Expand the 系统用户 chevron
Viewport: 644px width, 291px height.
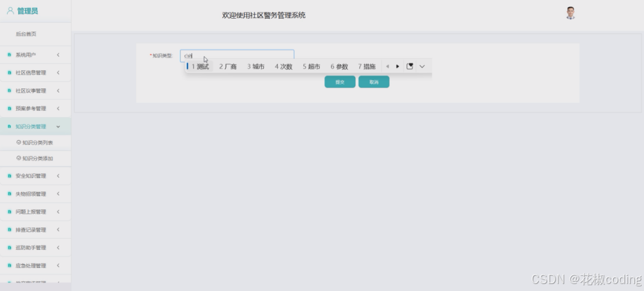(x=58, y=55)
